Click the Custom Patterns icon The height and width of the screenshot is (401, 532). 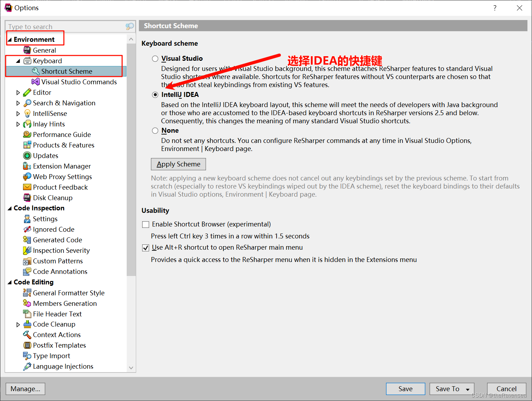coord(27,261)
